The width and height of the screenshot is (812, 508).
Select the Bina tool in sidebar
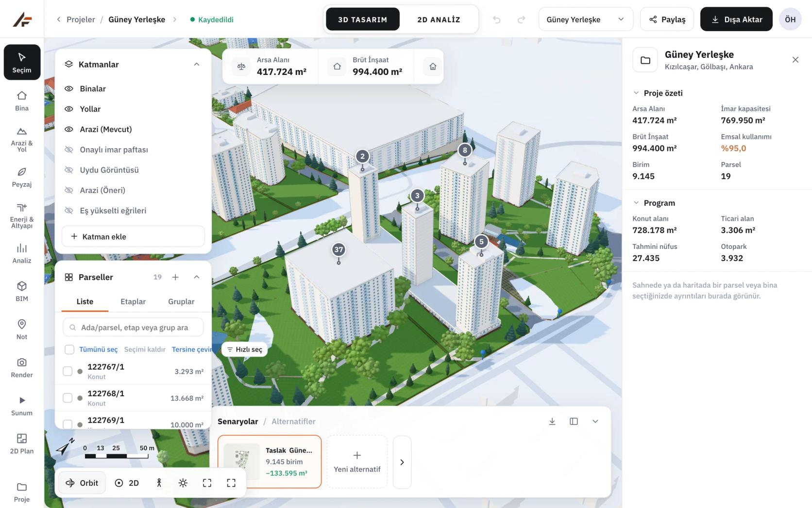(22, 101)
